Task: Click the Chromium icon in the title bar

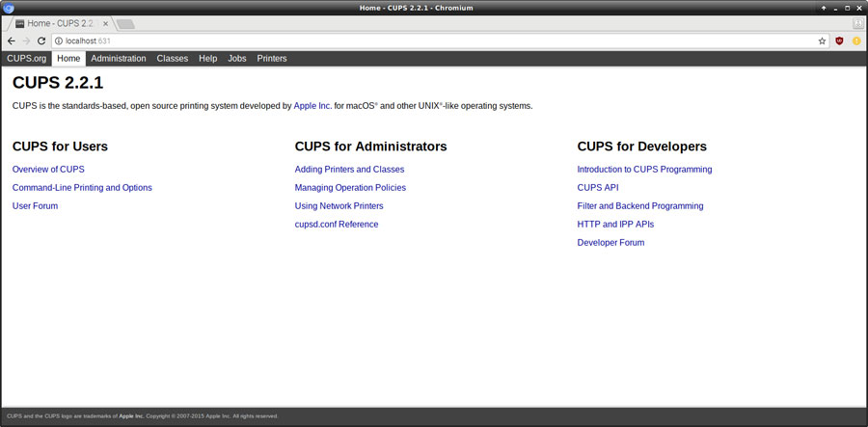Action: pyautogui.click(x=9, y=8)
